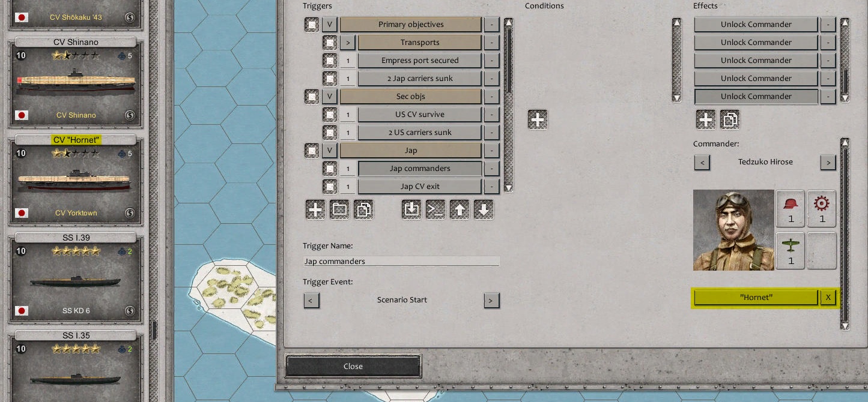Switch to the next Trigger Event
868x402 pixels.
tap(491, 300)
